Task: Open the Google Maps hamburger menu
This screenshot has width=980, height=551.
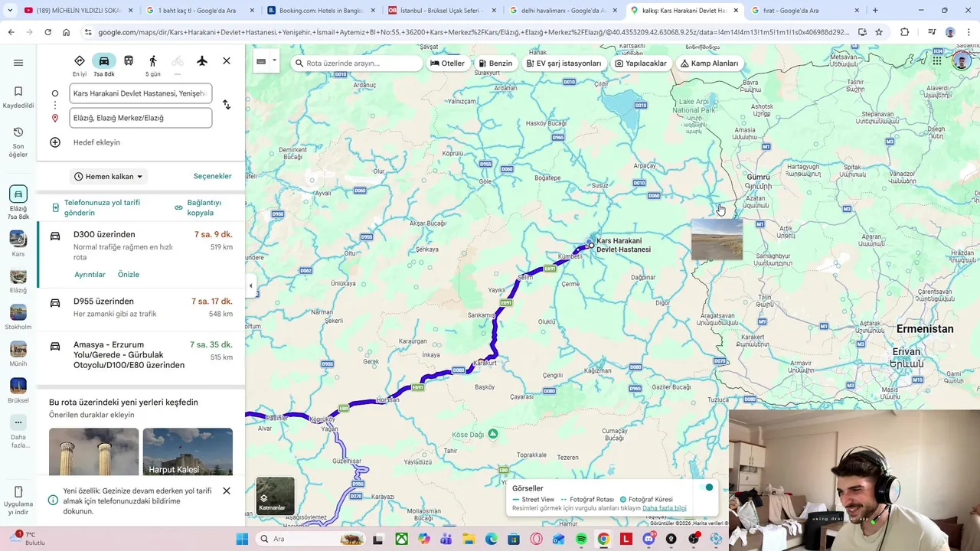Action: pos(18,63)
